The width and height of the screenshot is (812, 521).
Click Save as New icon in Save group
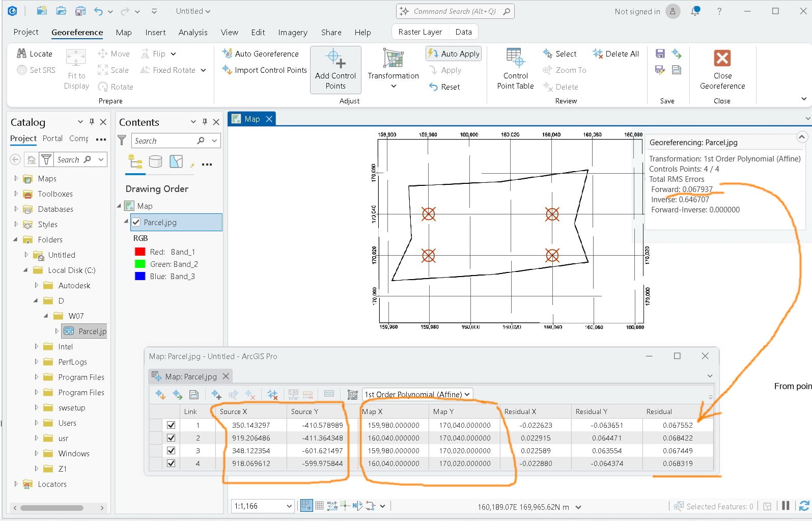(x=660, y=70)
